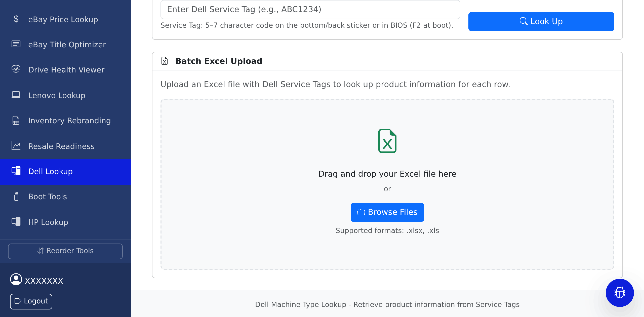
Task: Open the Boot Tools section
Action: (65, 196)
